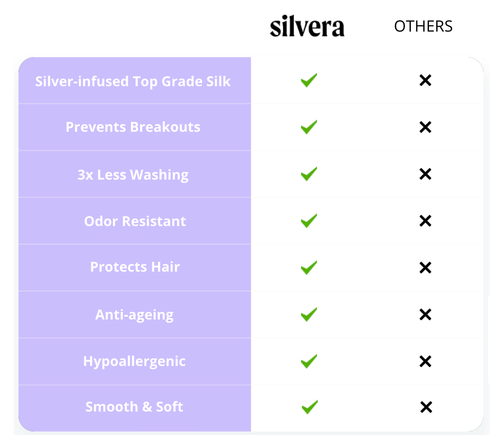Image resolution: width=504 pixels, height=435 pixels.
Task: Click the Anti-ageing feature label
Action: pos(135,315)
